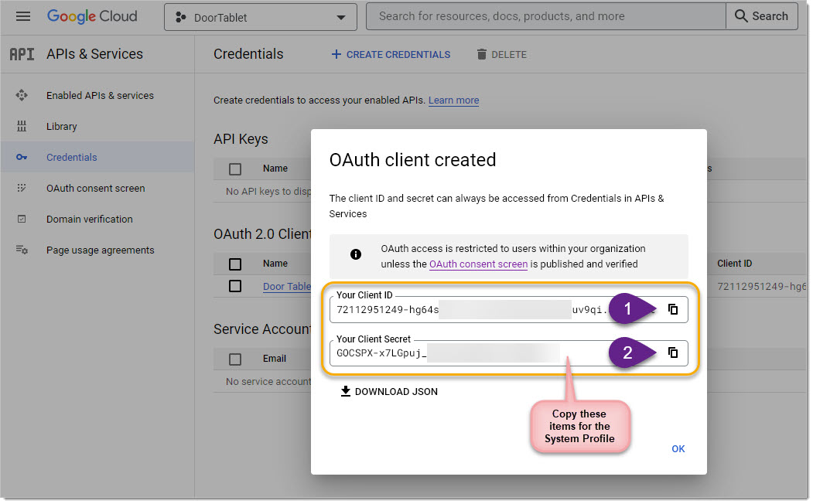The image size is (813, 504).
Task: Click the Search button with magnifier
Action: [x=762, y=16]
